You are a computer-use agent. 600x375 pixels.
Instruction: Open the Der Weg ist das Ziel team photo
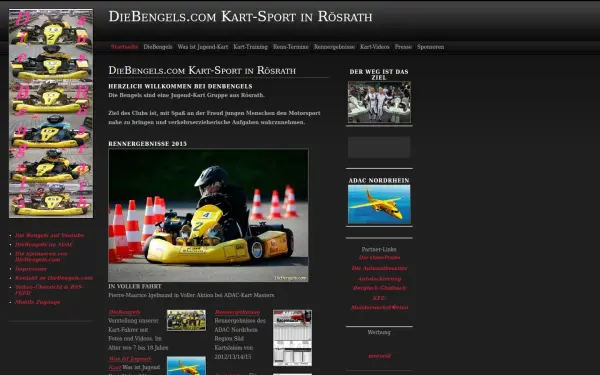coord(379,102)
